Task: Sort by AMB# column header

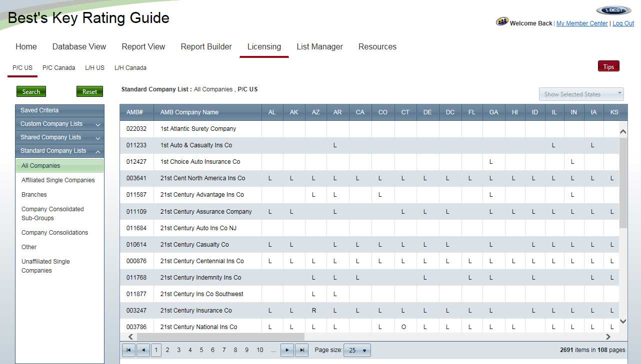Action: [x=136, y=112]
